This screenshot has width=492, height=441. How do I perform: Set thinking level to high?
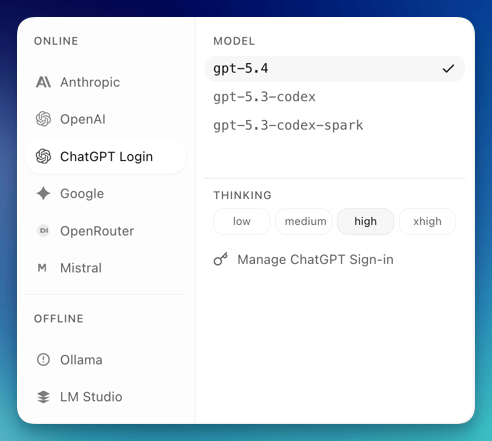click(x=366, y=221)
